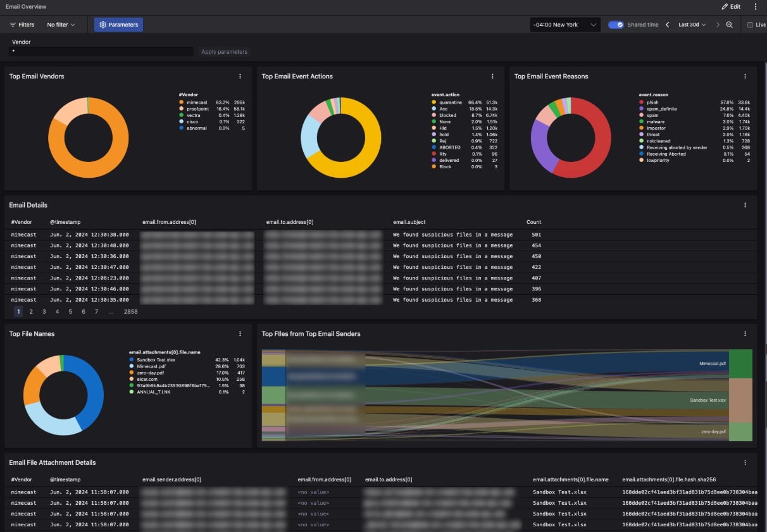Open the Top Email Vendors panel menu
Screen dimensions: 767x532
pos(240,77)
